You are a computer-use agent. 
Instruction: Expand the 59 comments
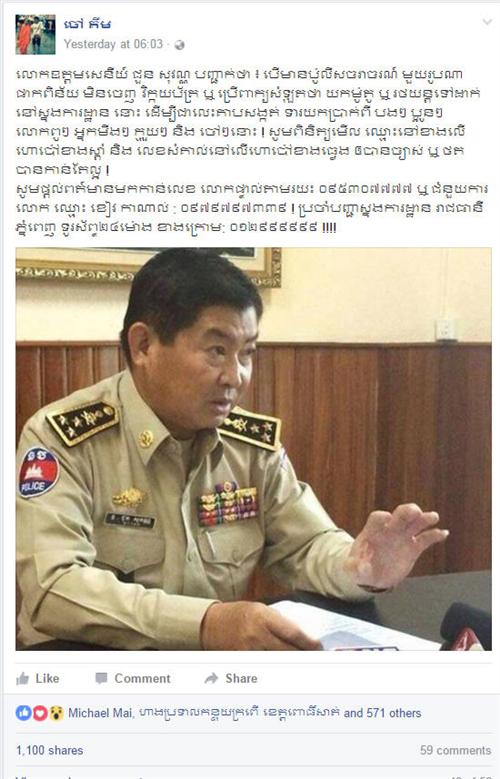point(455,750)
